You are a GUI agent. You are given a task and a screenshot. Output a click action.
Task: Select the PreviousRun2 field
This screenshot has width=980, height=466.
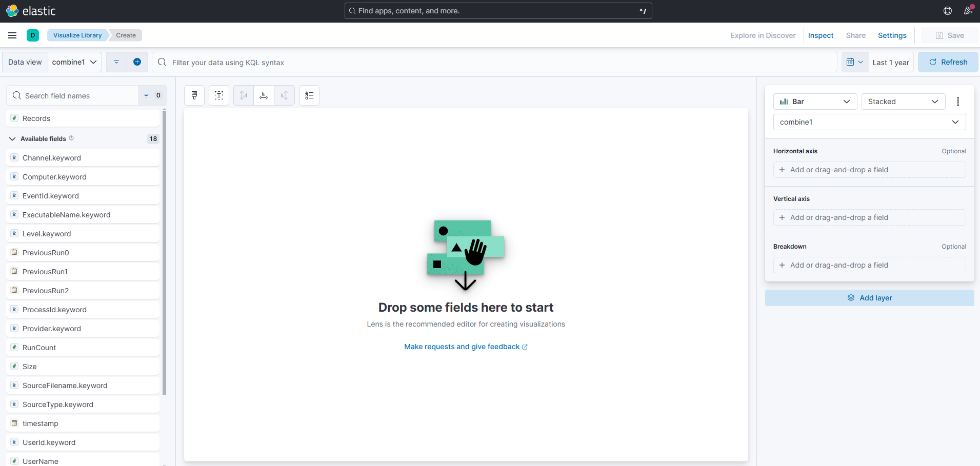83,291
